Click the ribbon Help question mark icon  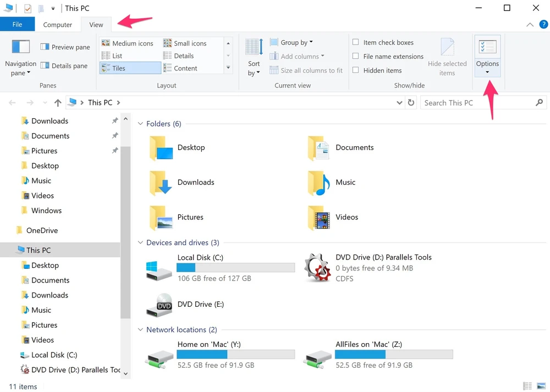click(543, 25)
